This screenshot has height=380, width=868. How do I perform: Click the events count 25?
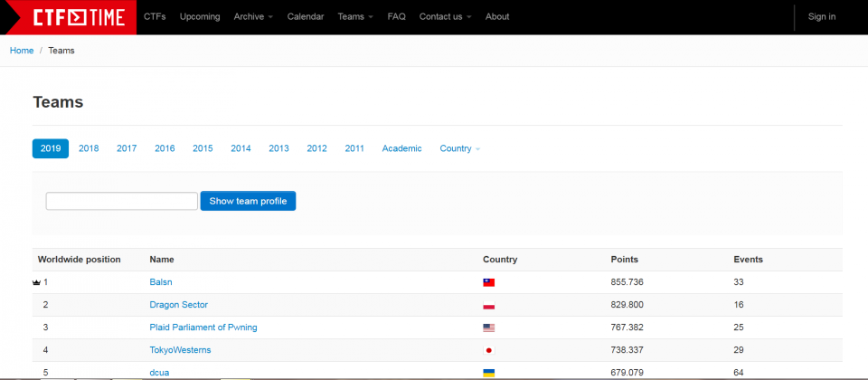click(739, 328)
